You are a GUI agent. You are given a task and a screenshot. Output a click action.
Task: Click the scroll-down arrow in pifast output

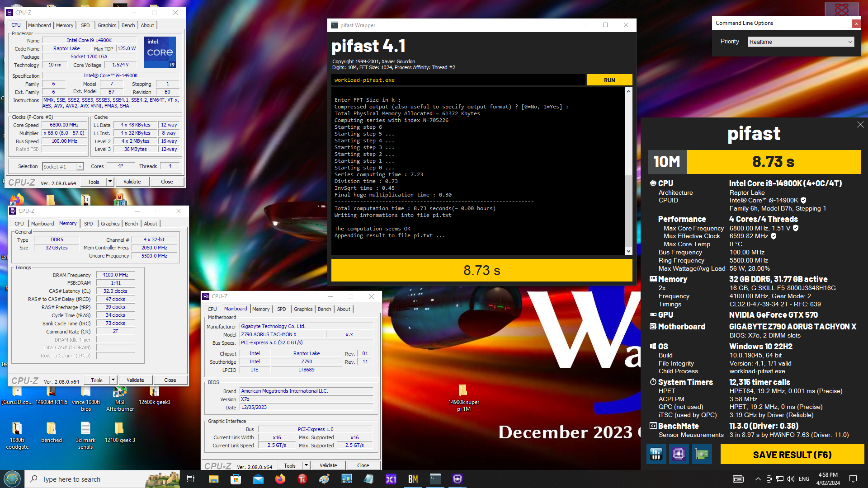pos(628,251)
